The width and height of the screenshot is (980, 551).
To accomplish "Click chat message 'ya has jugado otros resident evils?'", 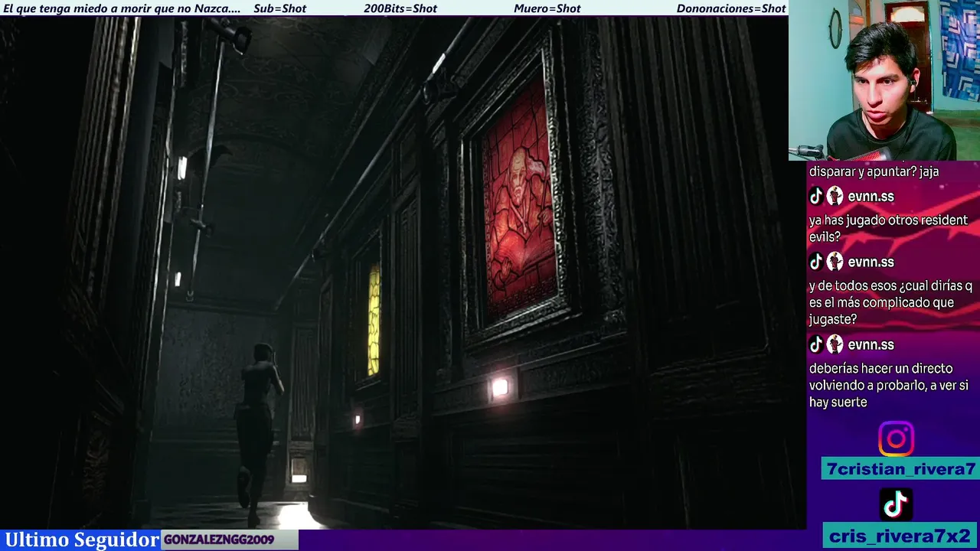I will [x=888, y=229].
